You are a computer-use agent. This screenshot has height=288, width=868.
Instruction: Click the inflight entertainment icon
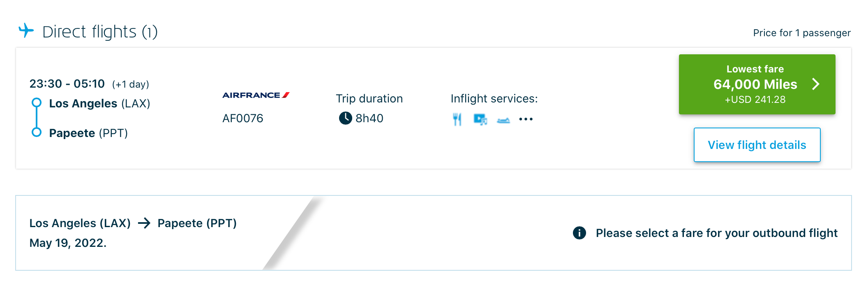480,119
